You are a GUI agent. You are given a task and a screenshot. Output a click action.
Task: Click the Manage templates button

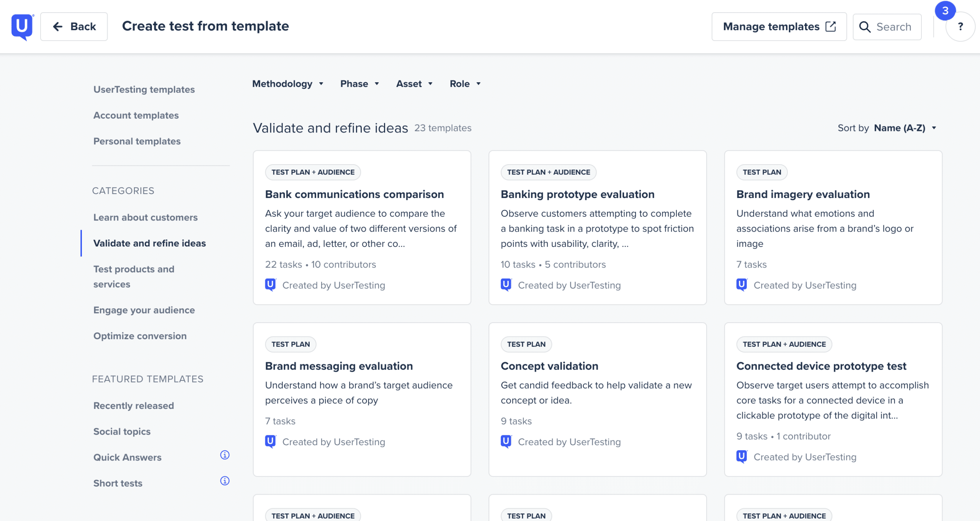click(779, 26)
